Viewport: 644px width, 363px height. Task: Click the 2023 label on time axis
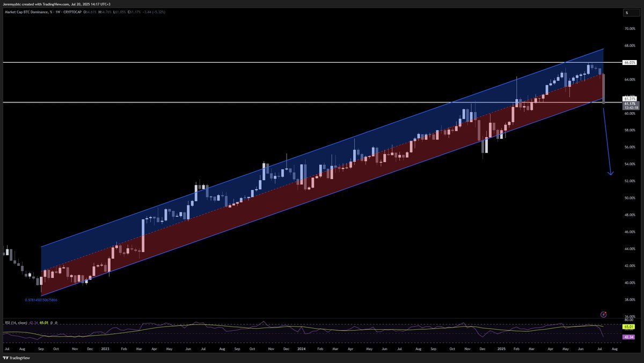[x=105, y=349]
